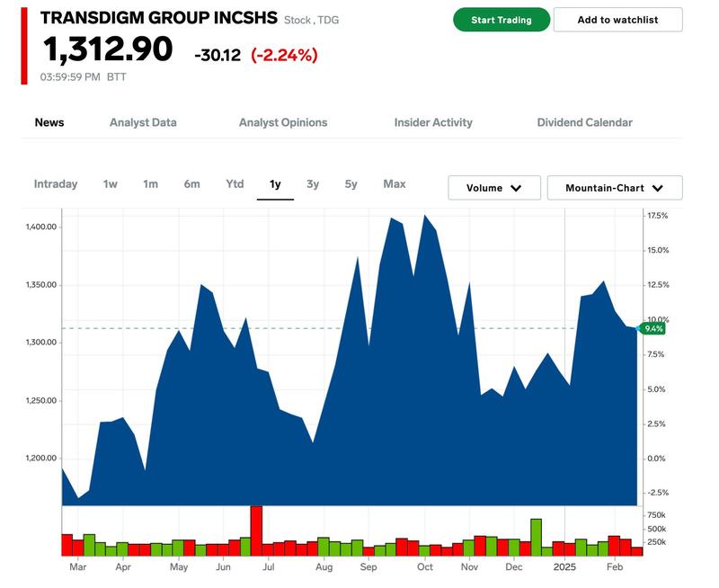This screenshot has height=588, width=719.
Task: View the Insider Activity tab
Action: click(433, 122)
